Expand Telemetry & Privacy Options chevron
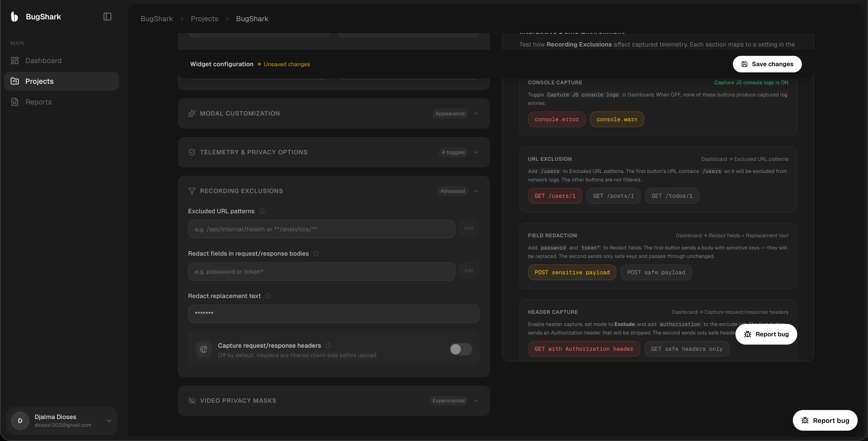This screenshot has height=441, width=868. click(476, 152)
